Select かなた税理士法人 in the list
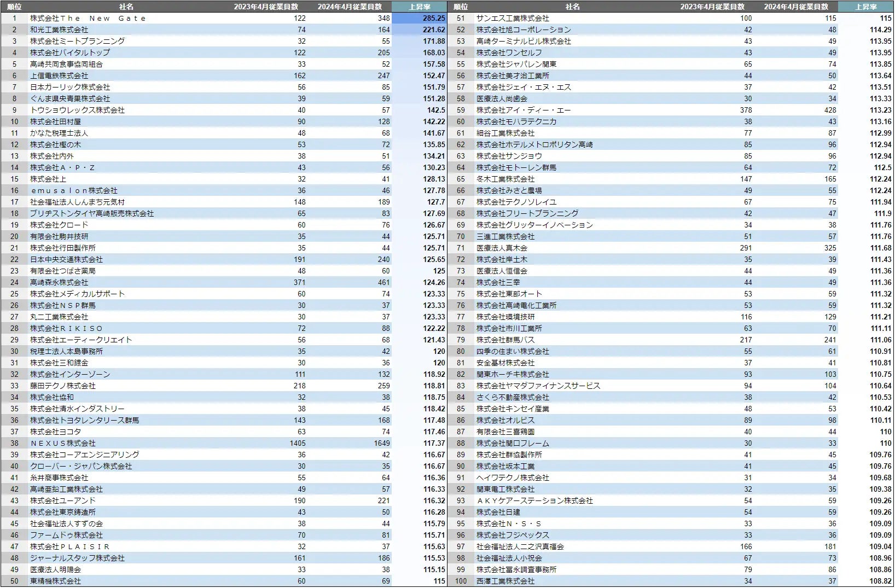895x588 pixels. pyautogui.click(x=59, y=133)
